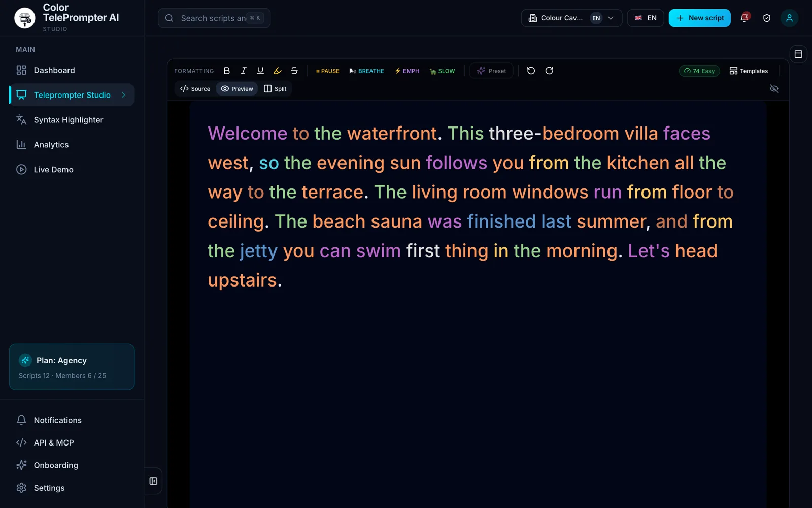Open Notifications in sidebar

coord(72,420)
